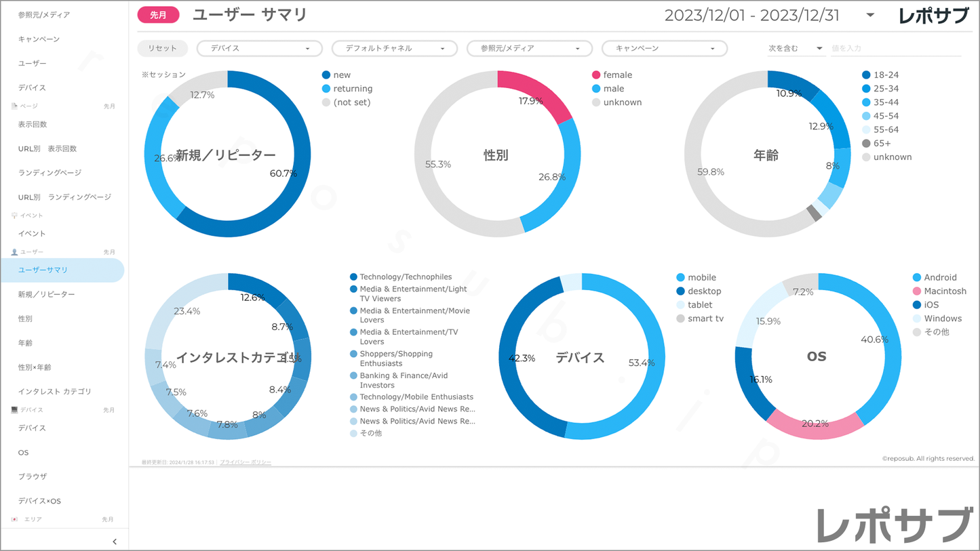Click the Macintosh pink color dot in OS legend
Screen dimensions: 980x551
coord(917,291)
